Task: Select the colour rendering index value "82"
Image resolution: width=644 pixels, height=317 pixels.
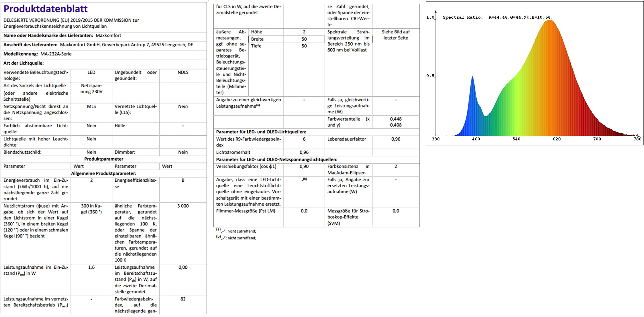Action: click(183, 299)
